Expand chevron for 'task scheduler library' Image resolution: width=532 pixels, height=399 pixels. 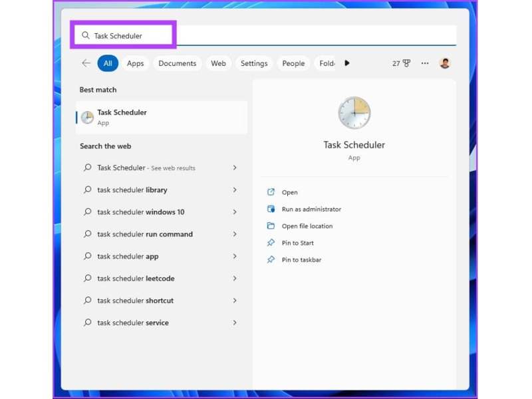[235, 190]
